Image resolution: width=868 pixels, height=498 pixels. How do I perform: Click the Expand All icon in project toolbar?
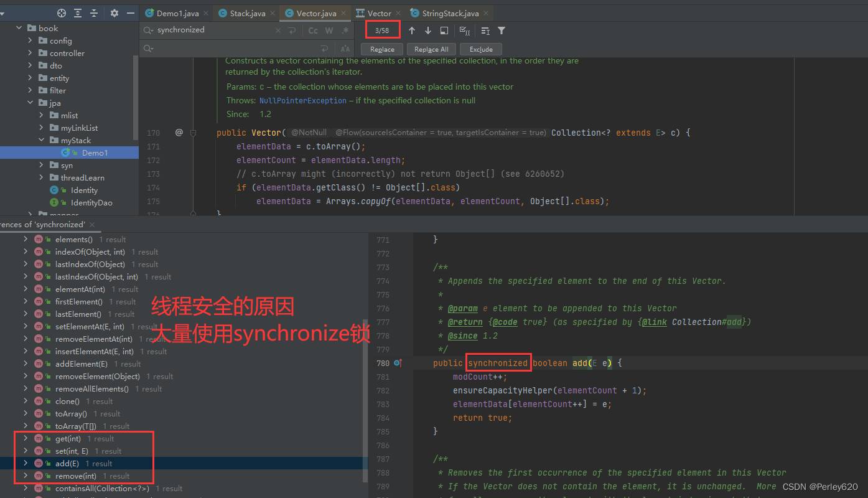[x=78, y=13]
